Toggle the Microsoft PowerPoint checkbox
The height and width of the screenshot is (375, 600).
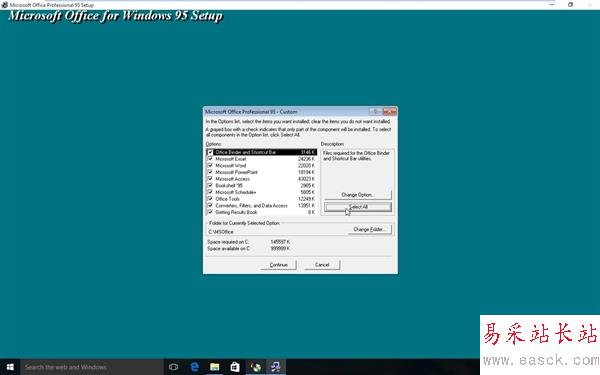[x=210, y=172]
